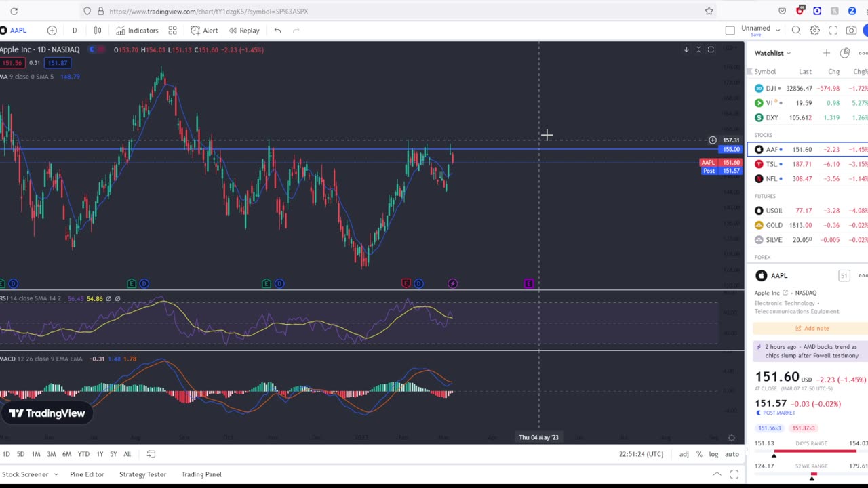
Task: Select GOLD futures row
Action: click(808, 225)
